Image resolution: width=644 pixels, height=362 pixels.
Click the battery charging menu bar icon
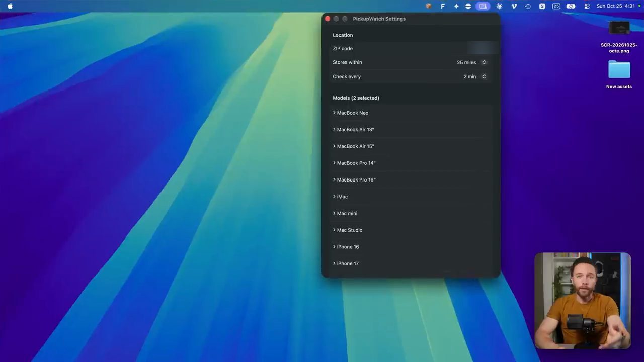tap(571, 6)
